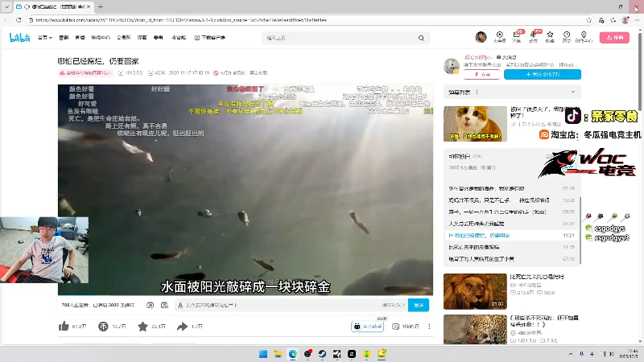
Task: Open the premium membership (大会员) icon
Action: [x=499, y=36]
